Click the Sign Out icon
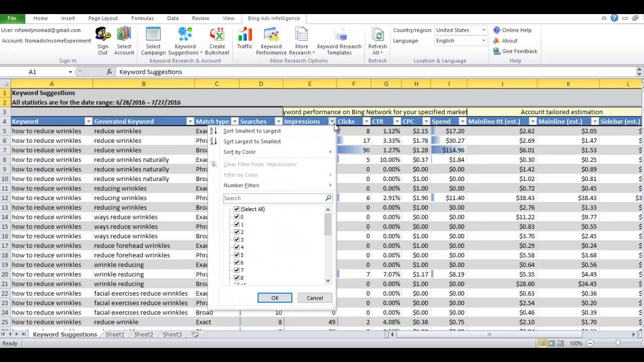This screenshot has height=362, width=644. [x=103, y=34]
